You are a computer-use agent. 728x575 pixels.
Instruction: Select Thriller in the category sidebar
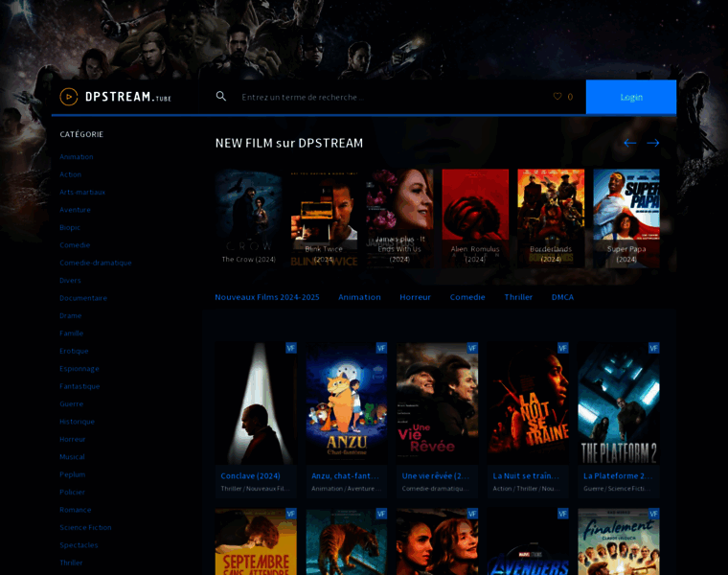pyautogui.click(x=71, y=563)
